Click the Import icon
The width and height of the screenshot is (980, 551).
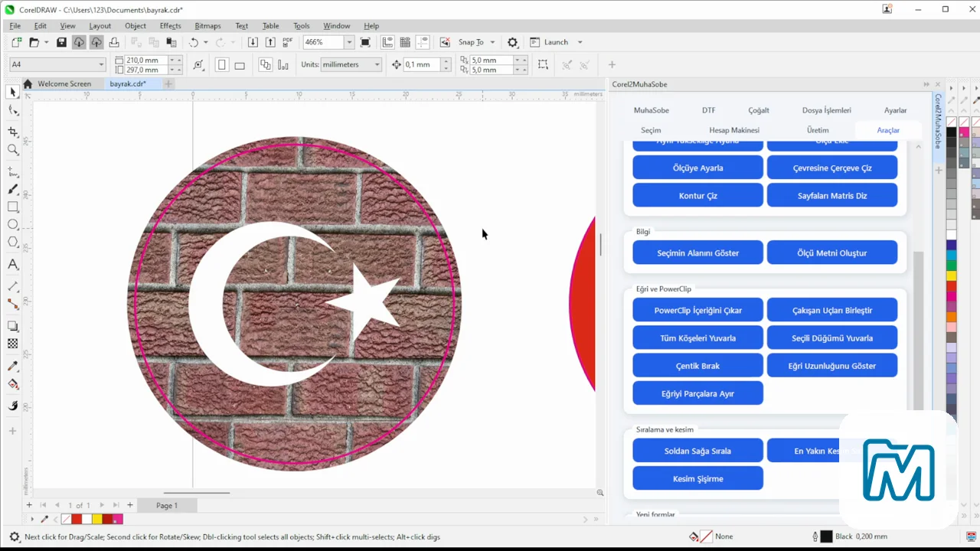click(253, 42)
